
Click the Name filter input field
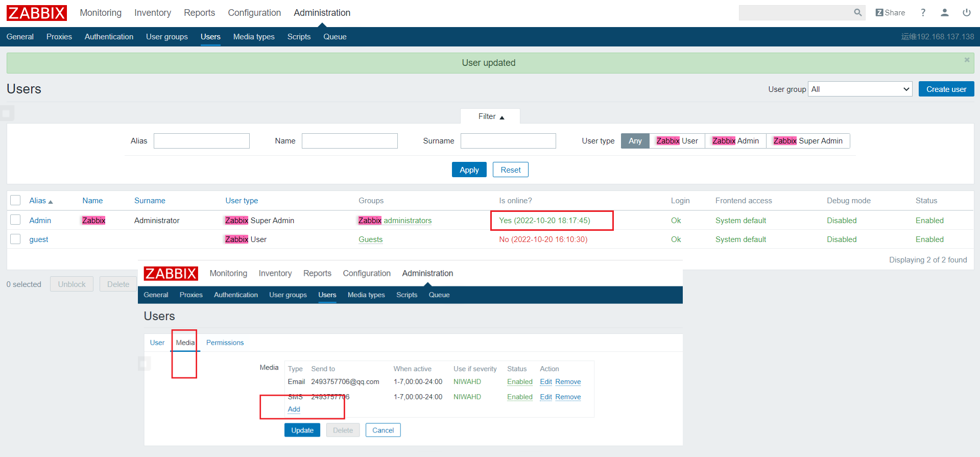pyautogui.click(x=350, y=141)
